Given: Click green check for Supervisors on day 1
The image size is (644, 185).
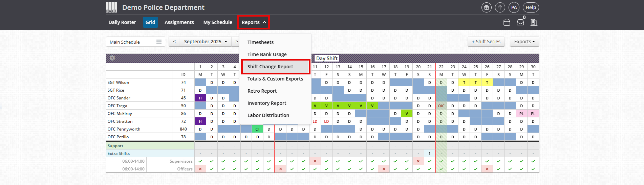Looking at the screenshot, I should [200, 161].
